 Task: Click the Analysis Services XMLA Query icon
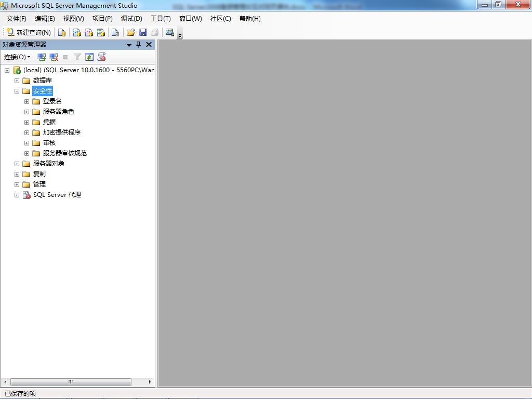[x=101, y=32]
